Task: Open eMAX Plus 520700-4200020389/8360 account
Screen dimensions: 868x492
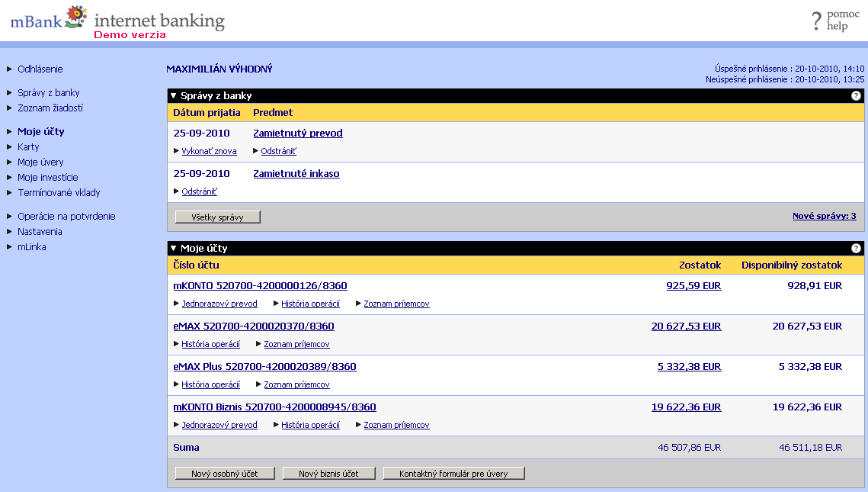Action: pos(264,367)
